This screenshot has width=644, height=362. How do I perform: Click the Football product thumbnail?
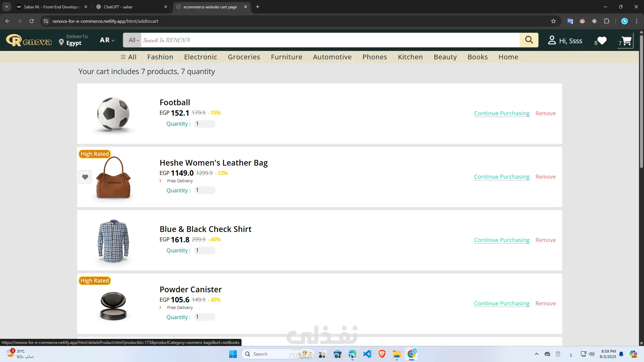113,114
